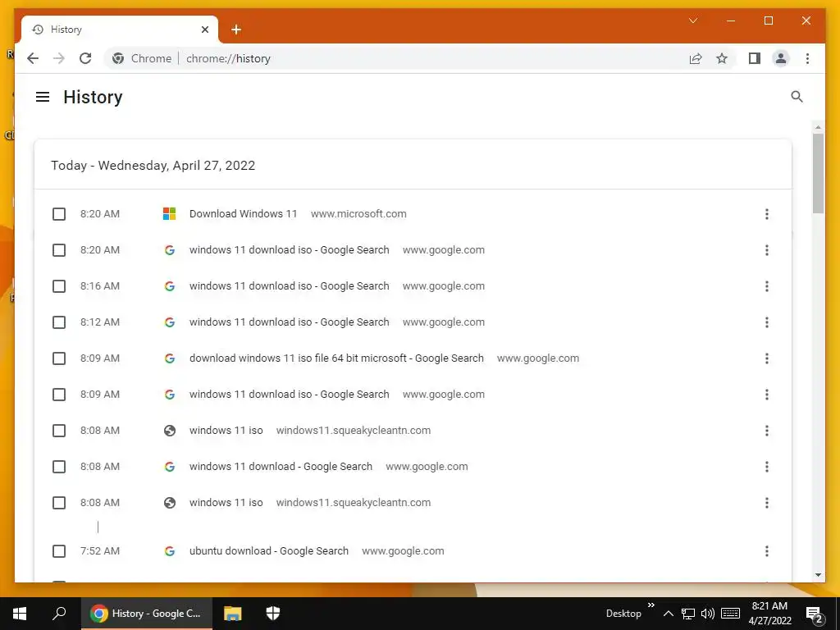
Task: Click the tab search chevron in title bar
Action: point(692,21)
